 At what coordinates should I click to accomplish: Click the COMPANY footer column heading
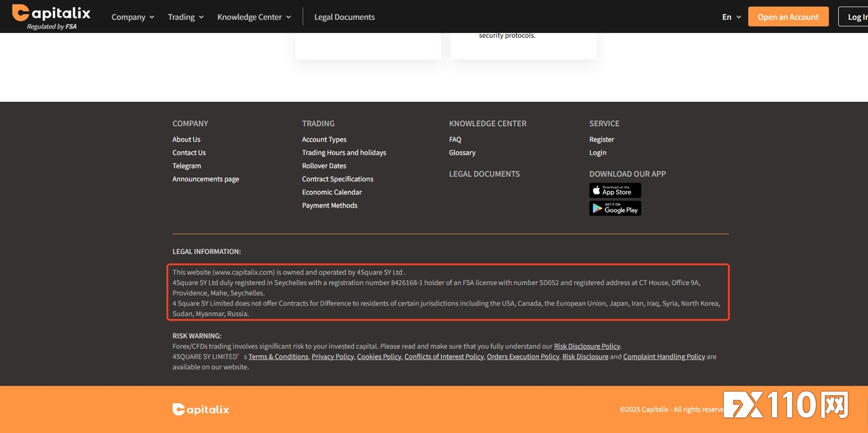(190, 124)
